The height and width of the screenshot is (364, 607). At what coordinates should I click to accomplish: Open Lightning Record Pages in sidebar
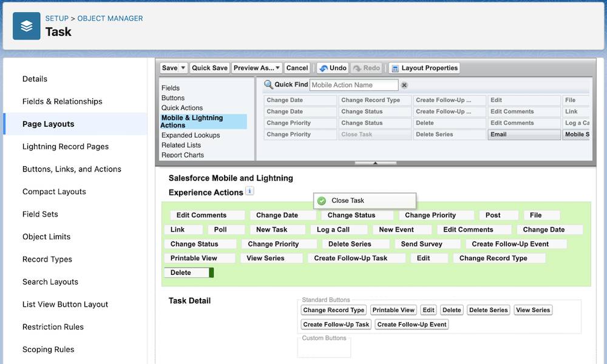click(x=66, y=146)
